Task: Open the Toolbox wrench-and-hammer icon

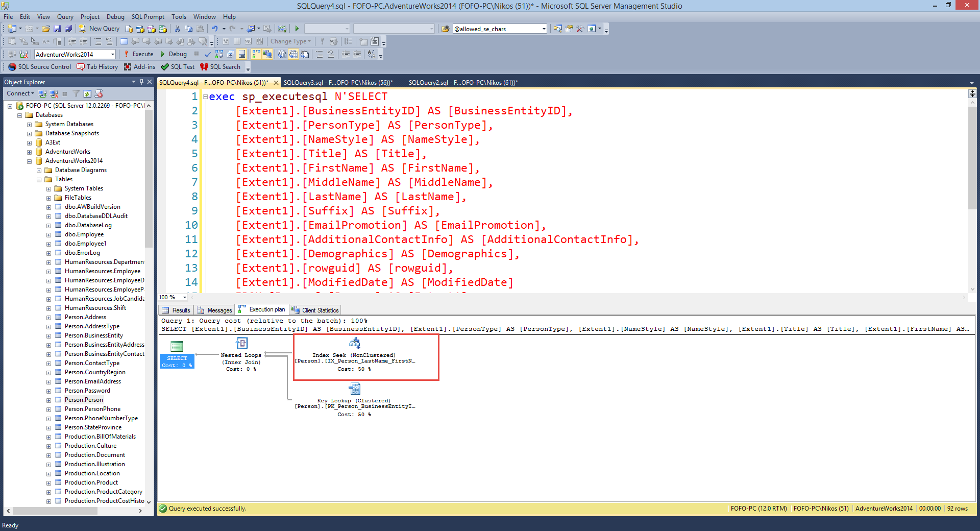Action: click(580, 29)
